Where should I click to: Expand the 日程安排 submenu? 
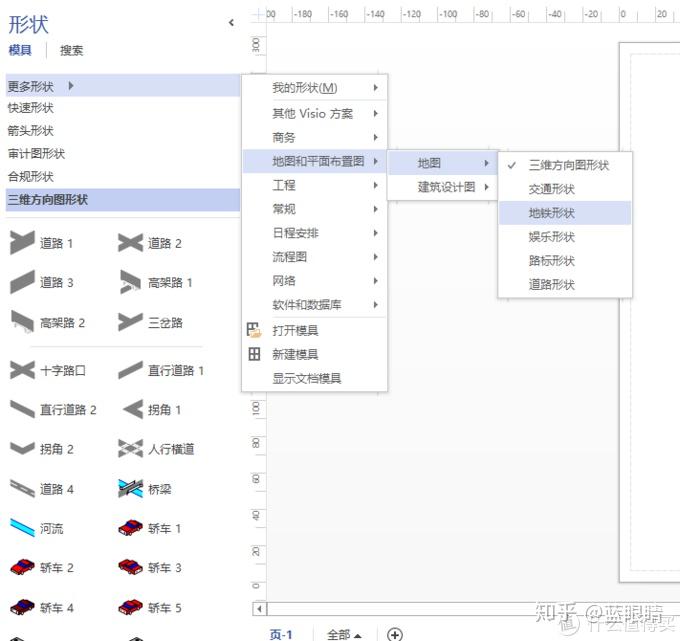coord(314,233)
